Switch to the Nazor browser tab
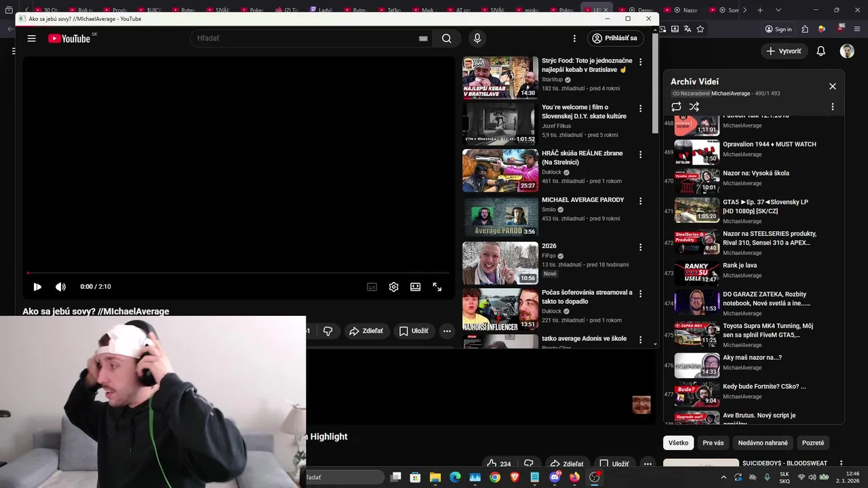Screen dimensions: 868x488 (686, 10)
